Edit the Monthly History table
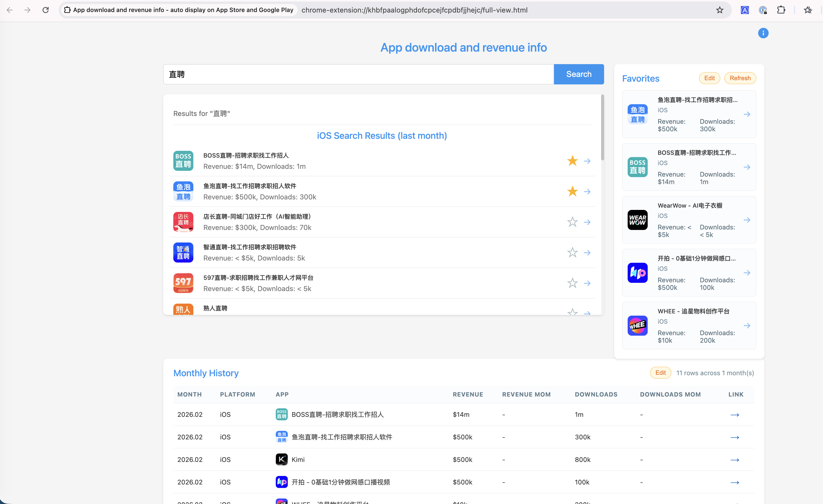 click(660, 373)
